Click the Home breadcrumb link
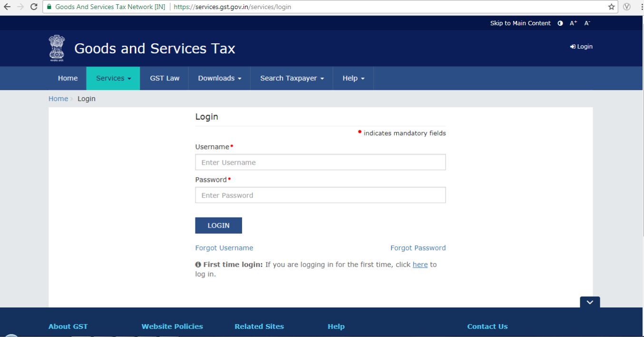Image resolution: width=644 pixels, height=337 pixels. tap(58, 99)
